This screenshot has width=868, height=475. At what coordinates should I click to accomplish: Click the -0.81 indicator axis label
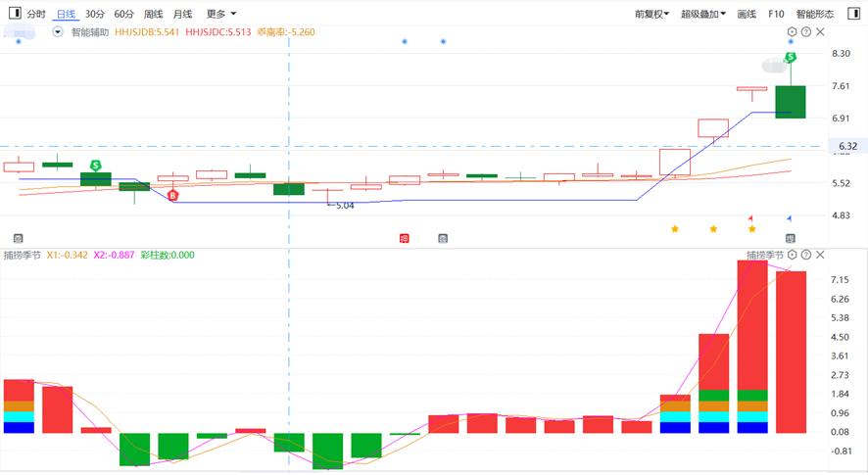841,451
